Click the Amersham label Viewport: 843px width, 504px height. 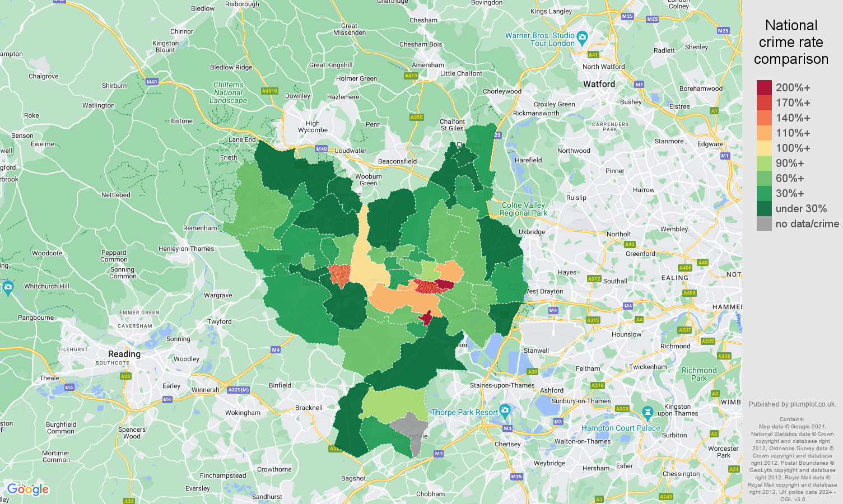[428, 65]
